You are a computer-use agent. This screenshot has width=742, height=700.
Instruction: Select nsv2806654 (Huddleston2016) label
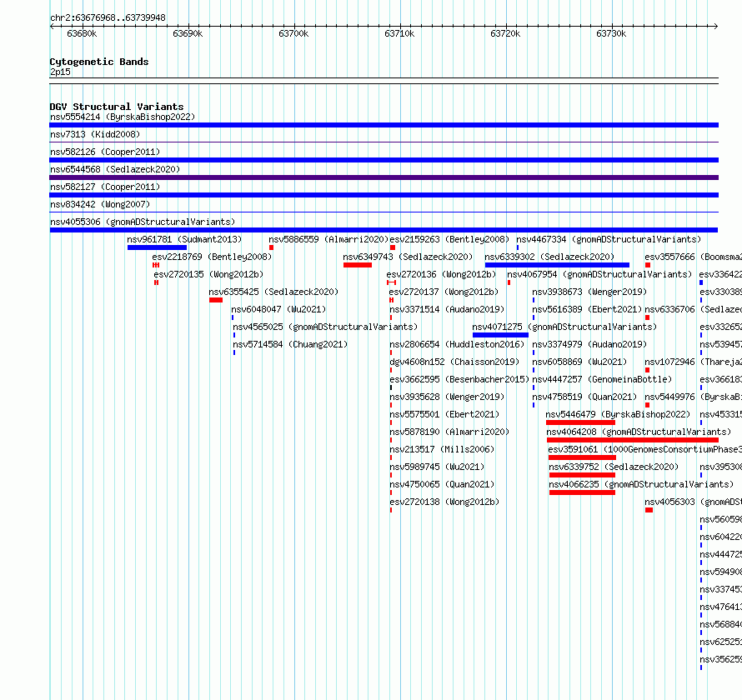[457, 344]
